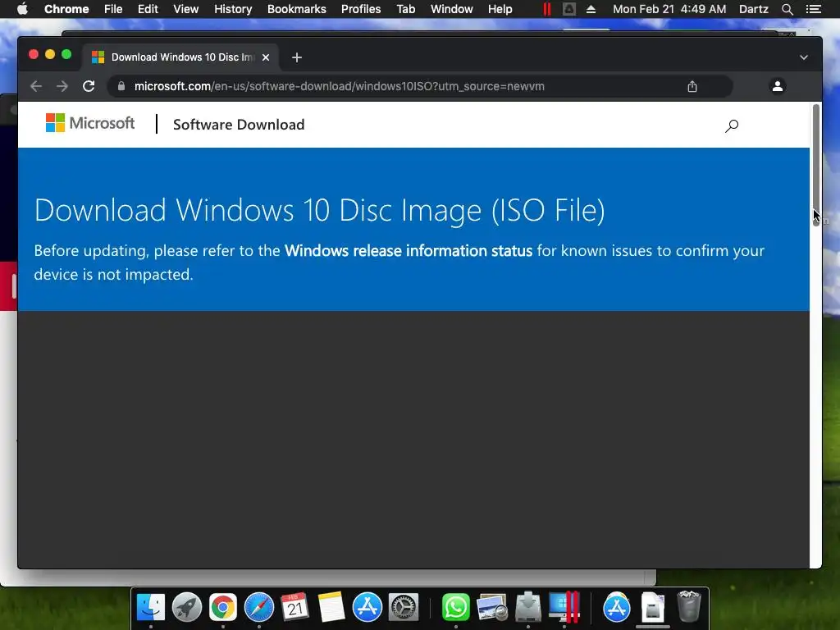Screen dimensions: 840x630
Task: Select the Download Windows 10 Disc Image tab
Action: [180, 57]
